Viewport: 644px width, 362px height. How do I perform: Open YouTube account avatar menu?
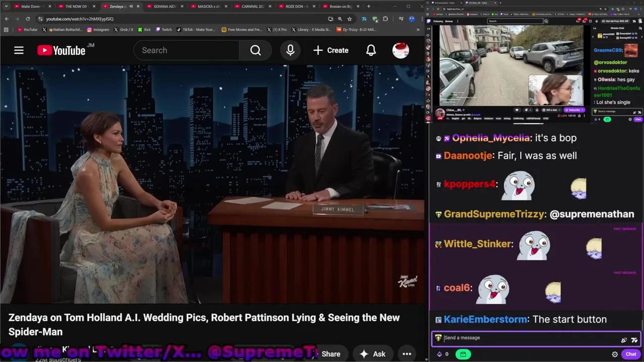[x=400, y=50]
